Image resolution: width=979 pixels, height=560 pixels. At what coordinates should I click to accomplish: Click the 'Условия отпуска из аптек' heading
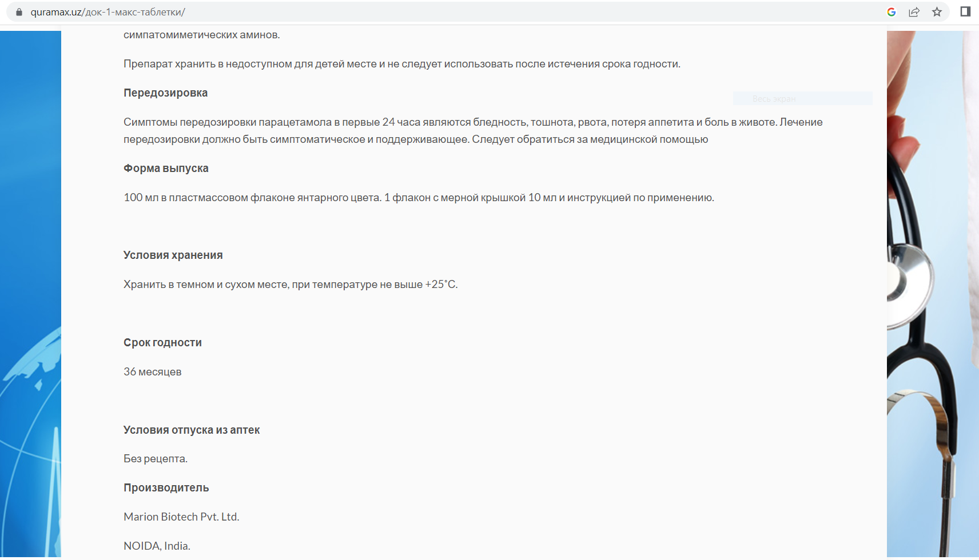(192, 430)
